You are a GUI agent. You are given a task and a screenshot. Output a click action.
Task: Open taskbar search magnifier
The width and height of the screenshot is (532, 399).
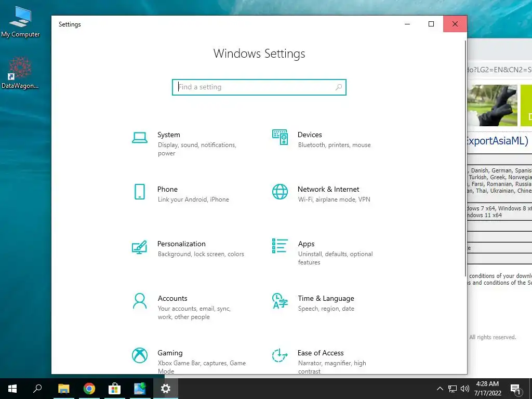[x=37, y=389]
